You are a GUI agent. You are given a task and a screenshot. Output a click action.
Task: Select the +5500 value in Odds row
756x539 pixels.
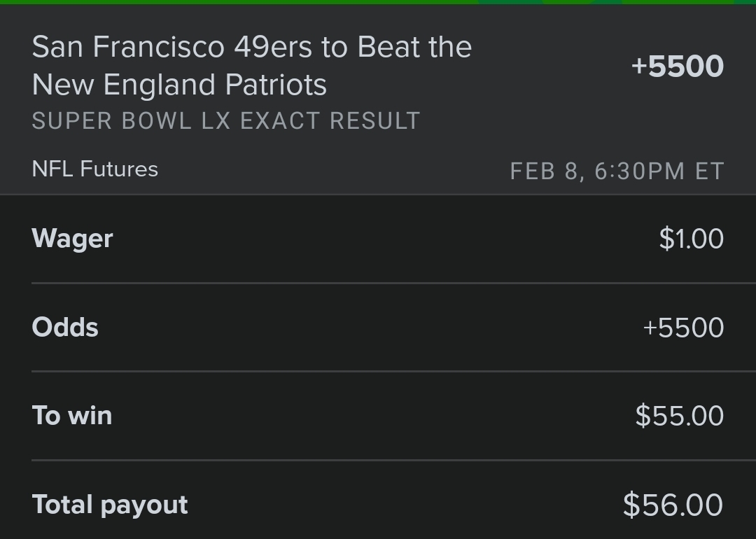pyautogui.click(x=684, y=328)
